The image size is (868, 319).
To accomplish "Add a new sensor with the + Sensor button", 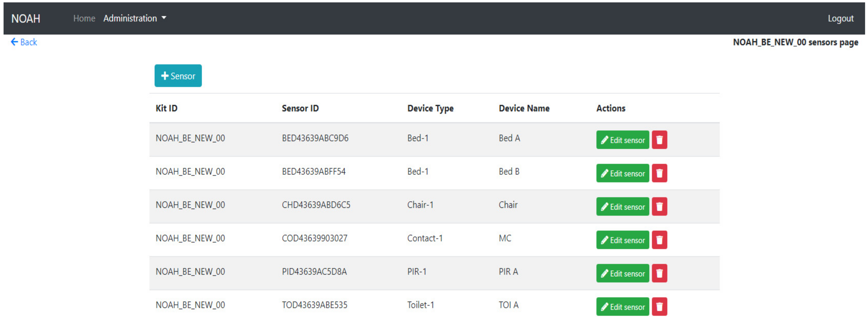I will pyautogui.click(x=178, y=76).
